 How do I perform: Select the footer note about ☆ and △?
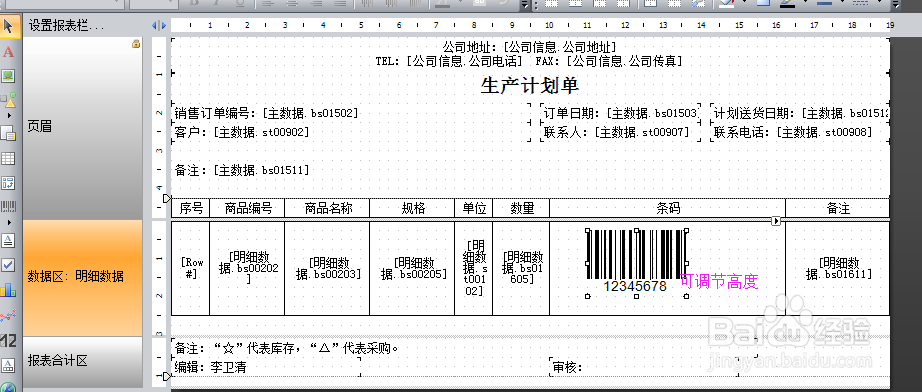point(288,348)
